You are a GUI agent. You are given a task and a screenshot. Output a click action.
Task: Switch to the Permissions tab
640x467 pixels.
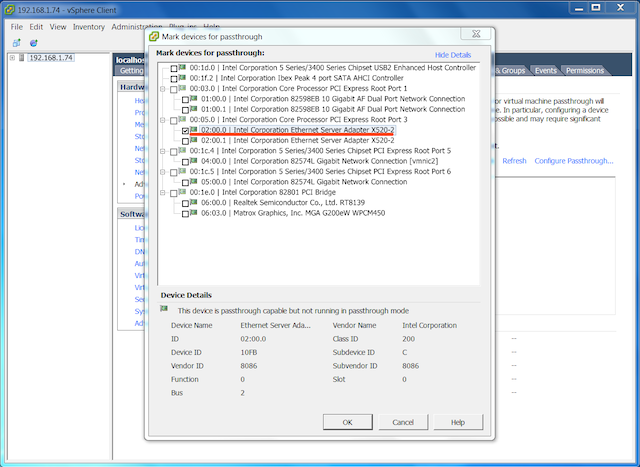[x=585, y=71]
